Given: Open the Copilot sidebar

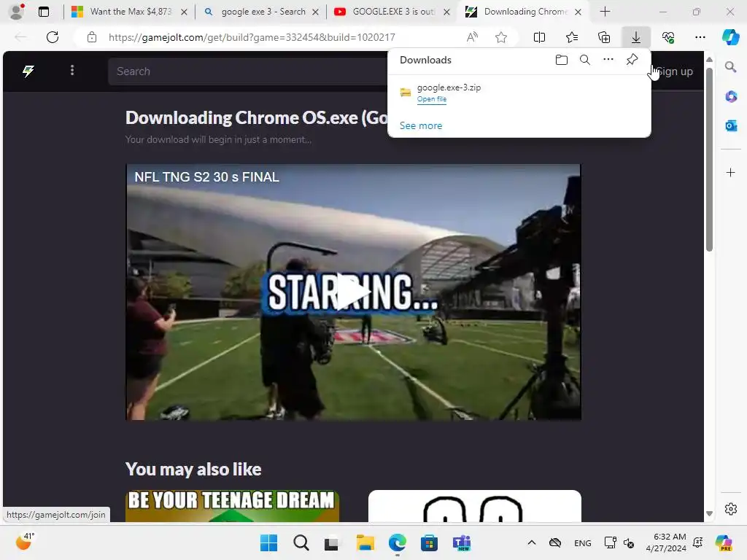Looking at the screenshot, I should tap(730, 37).
